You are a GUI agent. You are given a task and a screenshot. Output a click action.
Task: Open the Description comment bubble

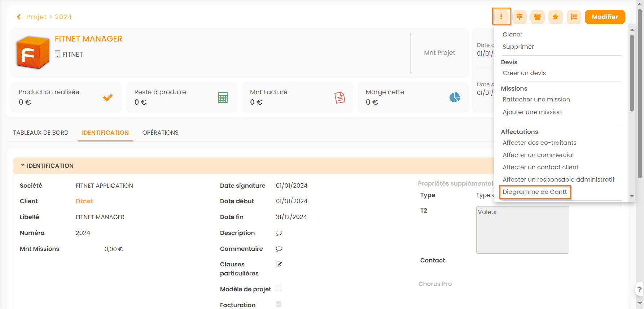[x=279, y=233]
